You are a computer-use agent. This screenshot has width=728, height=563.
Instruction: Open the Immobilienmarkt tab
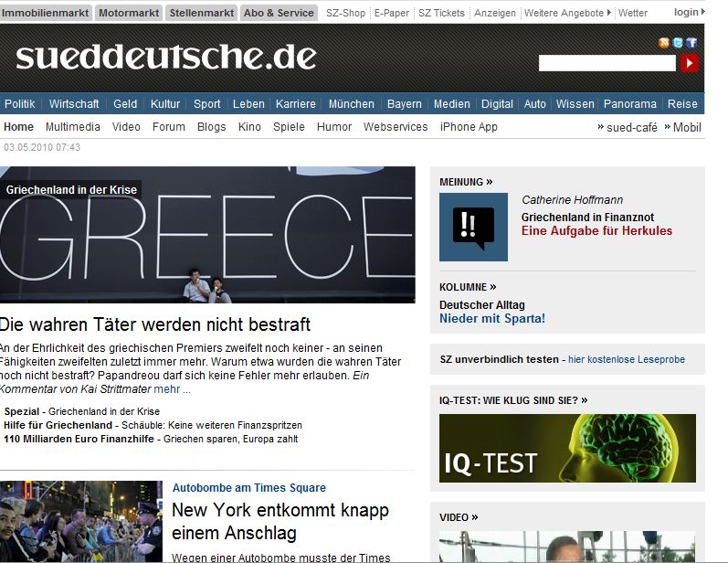pos(45,13)
